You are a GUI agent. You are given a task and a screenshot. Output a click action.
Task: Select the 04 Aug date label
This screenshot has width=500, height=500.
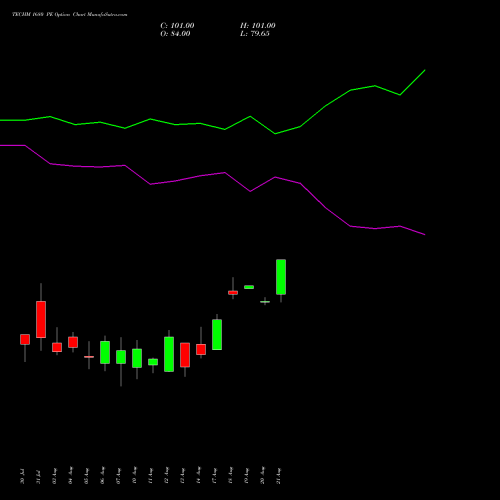click(70, 476)
